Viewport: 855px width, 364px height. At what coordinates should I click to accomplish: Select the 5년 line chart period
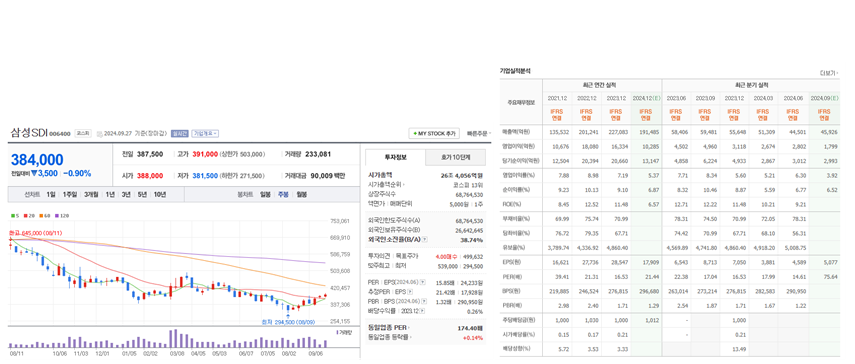click(x=142, y=195)
